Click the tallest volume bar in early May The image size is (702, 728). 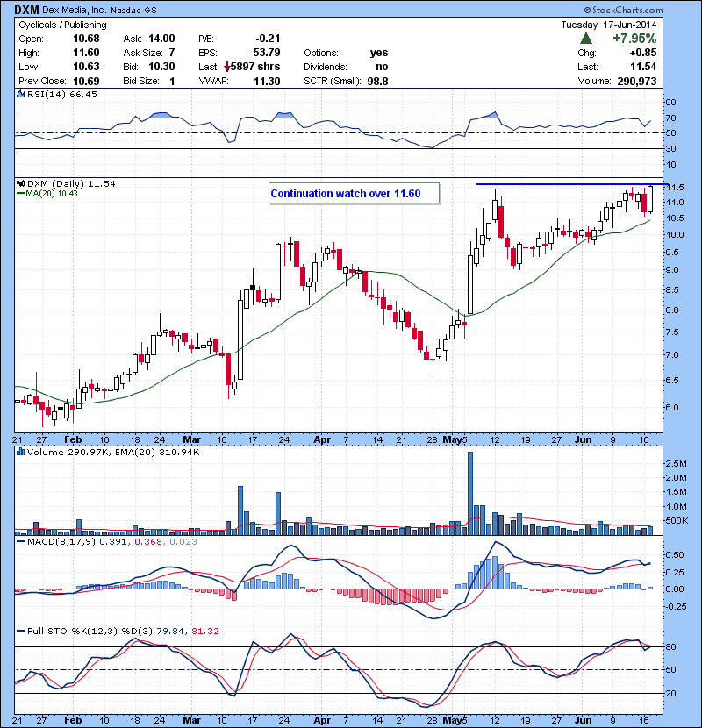[x=470, y=493]
